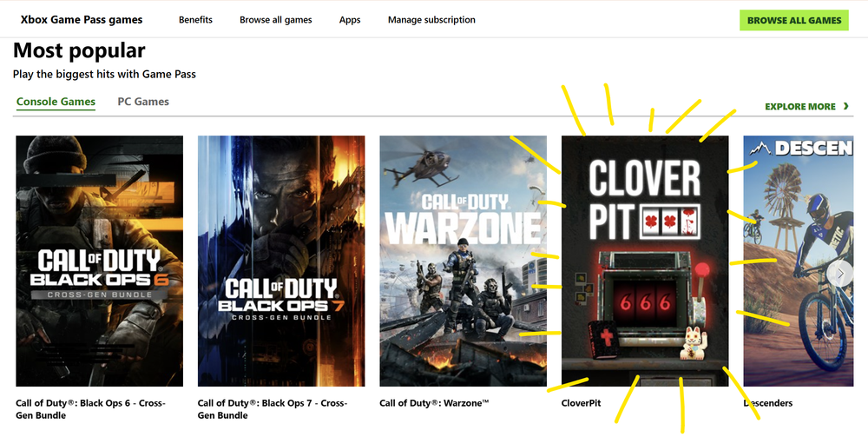Follow the EXPLORE MORE link
Screen dimensions: 868x437
click(799, 107)
